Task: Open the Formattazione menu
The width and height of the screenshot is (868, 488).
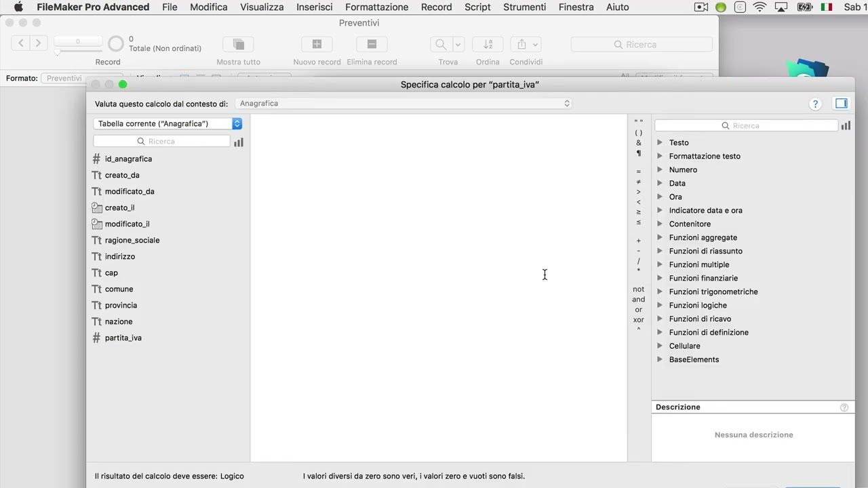Action: coord(376,7)
